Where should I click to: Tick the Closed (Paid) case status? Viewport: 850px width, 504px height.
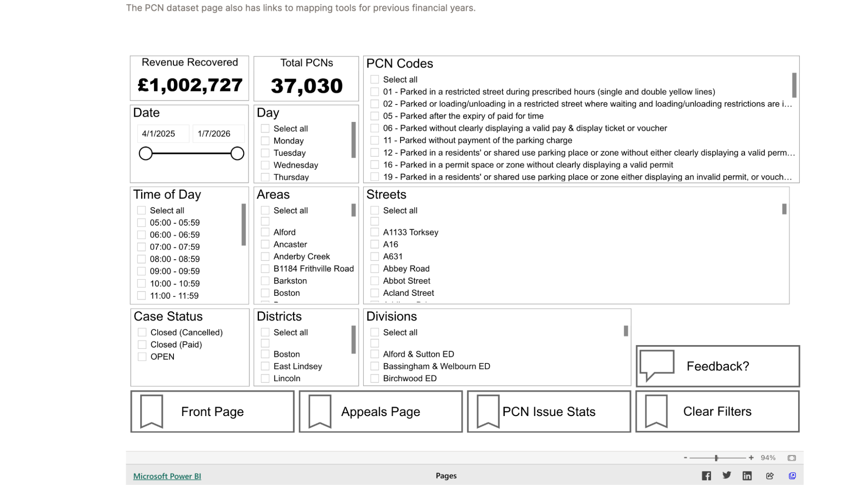pos(142,344)
